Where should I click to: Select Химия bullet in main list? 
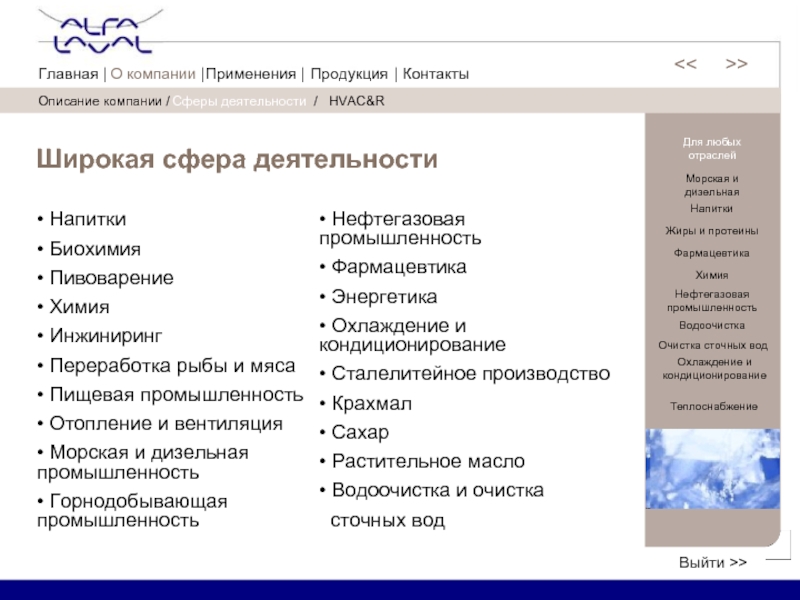(73, 307)
